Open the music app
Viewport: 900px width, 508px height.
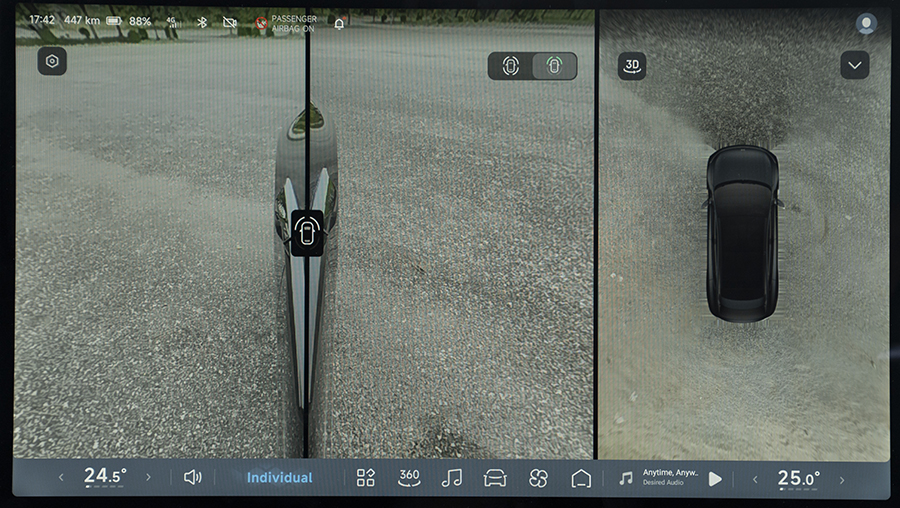pos(452,478)
